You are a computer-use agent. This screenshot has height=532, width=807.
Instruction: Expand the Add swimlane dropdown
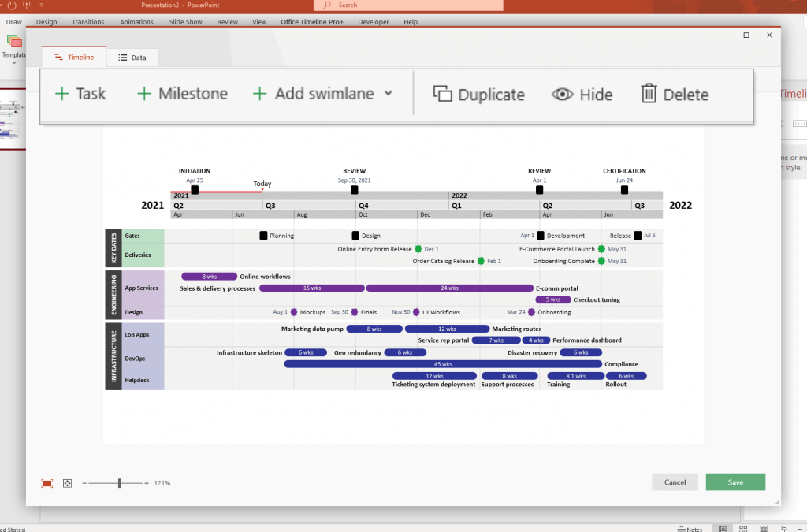(388, 94)
